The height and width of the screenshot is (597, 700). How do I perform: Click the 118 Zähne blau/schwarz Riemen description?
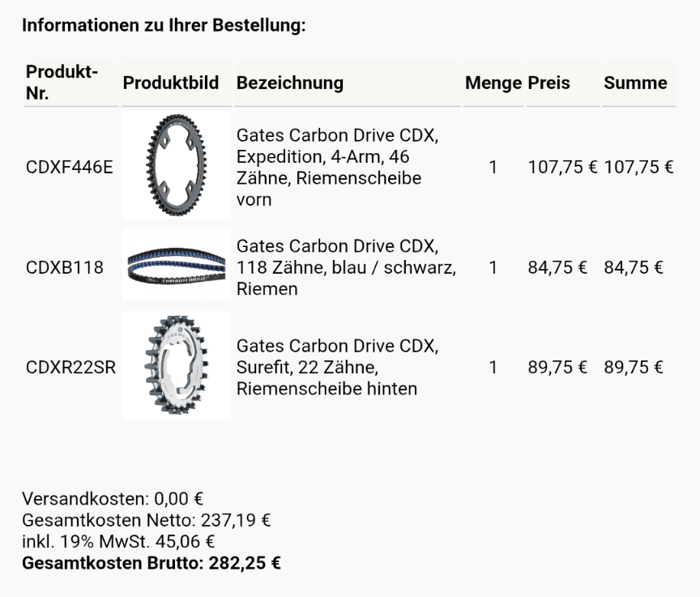pyautogui.click(x=346, y=267)
